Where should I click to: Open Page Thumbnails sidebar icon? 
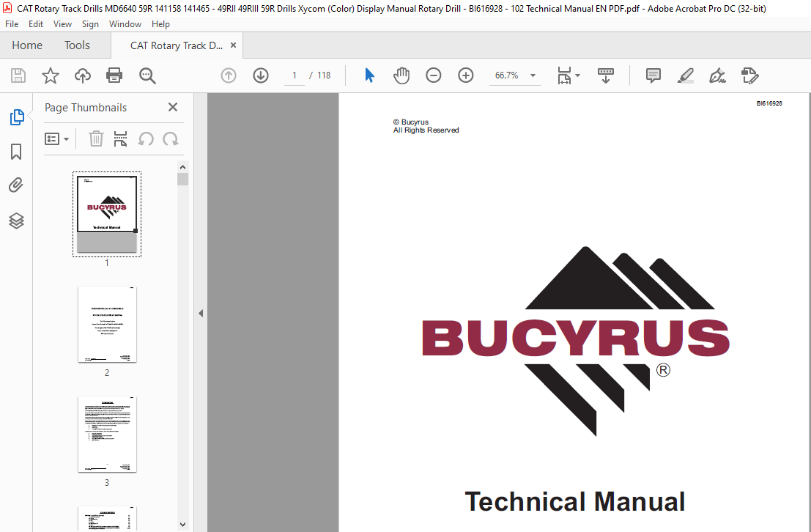coord(17,117)
